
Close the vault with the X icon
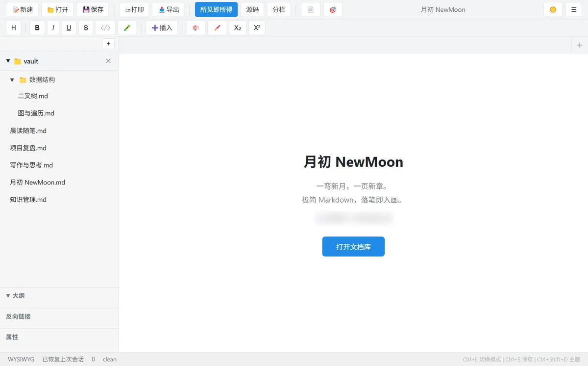pos(108,61)
